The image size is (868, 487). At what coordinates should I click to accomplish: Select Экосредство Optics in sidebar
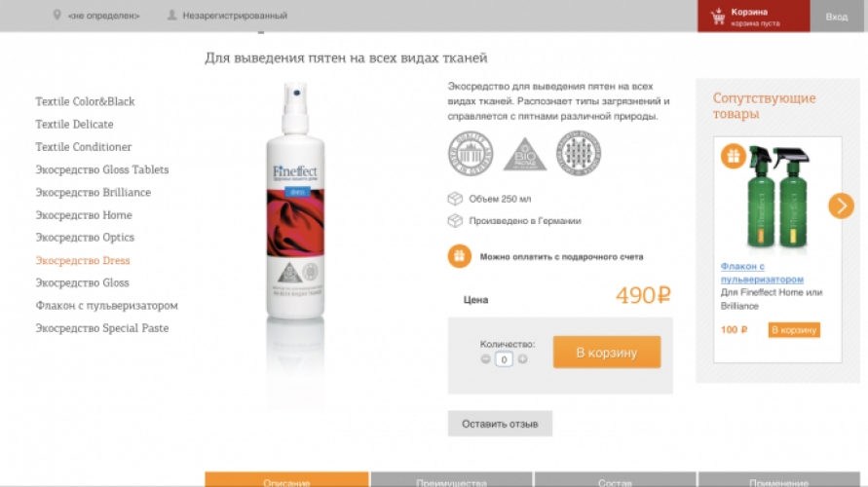[x=85, y=238]
